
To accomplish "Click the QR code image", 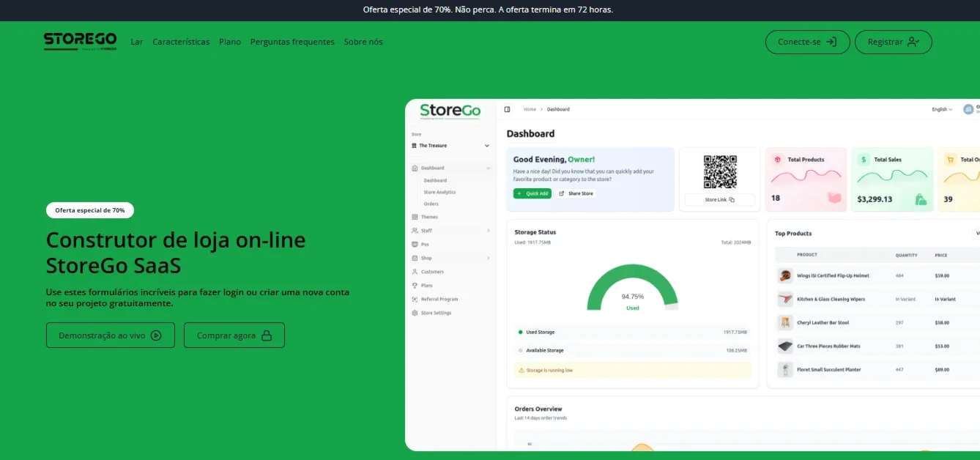I will (x=720, y=171).
